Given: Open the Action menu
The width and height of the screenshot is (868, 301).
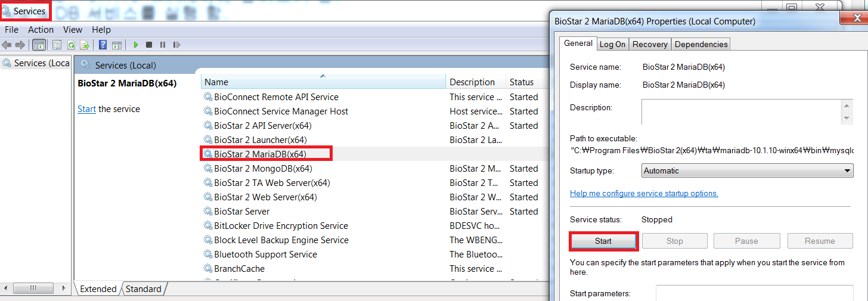Looking at the screenshot, I should pos(41,29).
